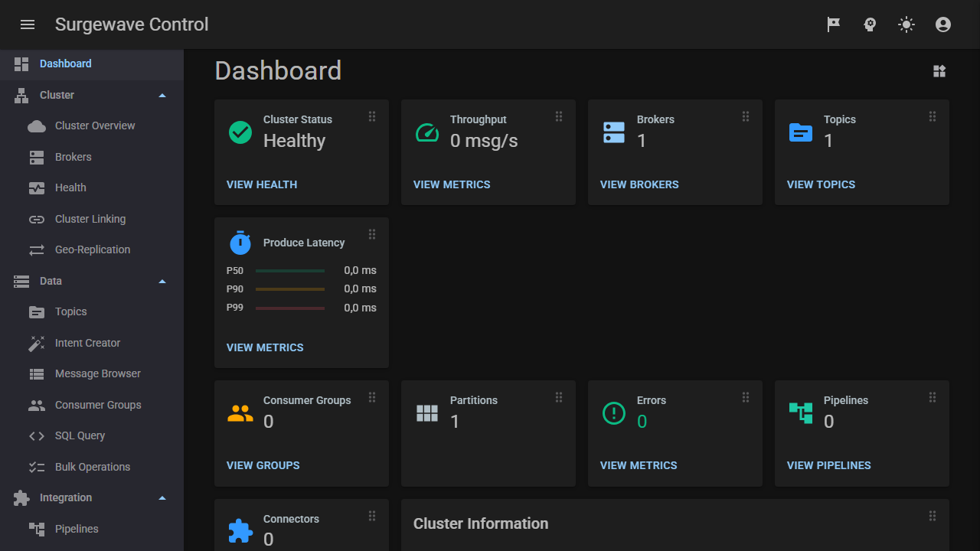Click teal Pipelines icon on card
The image size is (980, 551).
[x=801, y=413]
